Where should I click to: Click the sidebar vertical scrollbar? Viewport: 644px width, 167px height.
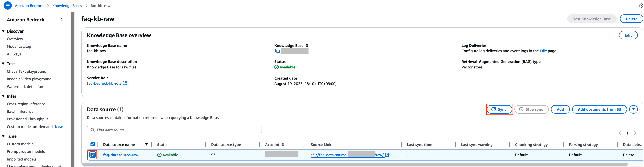click(72, 89)
